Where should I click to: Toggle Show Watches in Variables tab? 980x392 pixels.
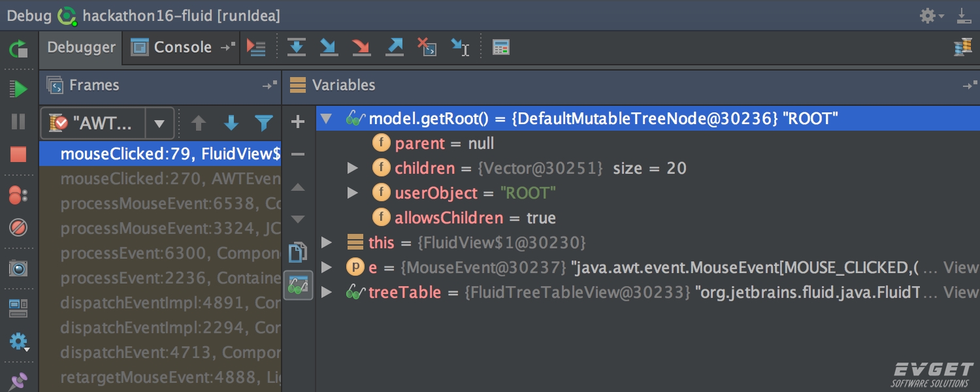tap(298, 286)
